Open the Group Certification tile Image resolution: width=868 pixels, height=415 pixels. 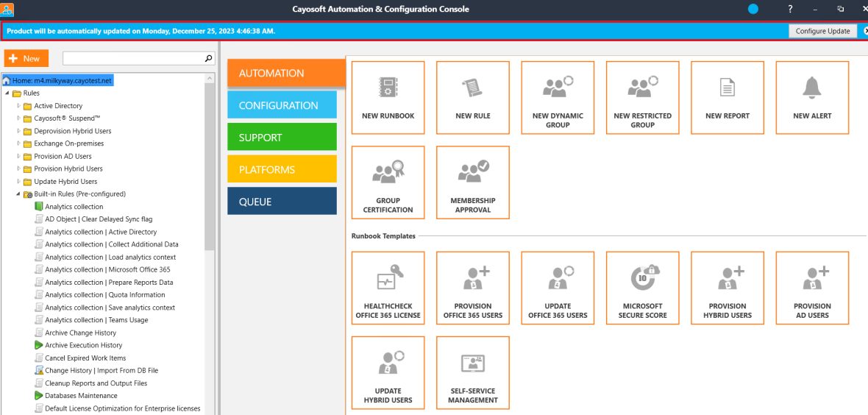(x=388, y=182)
